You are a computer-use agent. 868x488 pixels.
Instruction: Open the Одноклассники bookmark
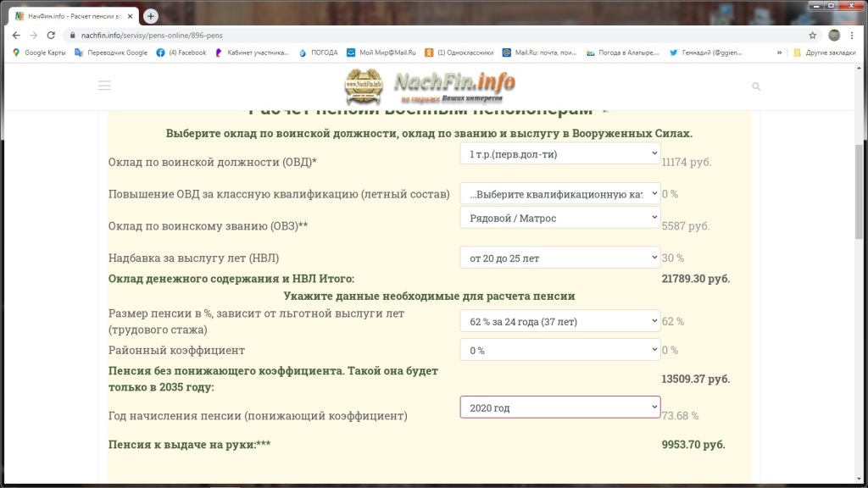(x=459, y=53)
